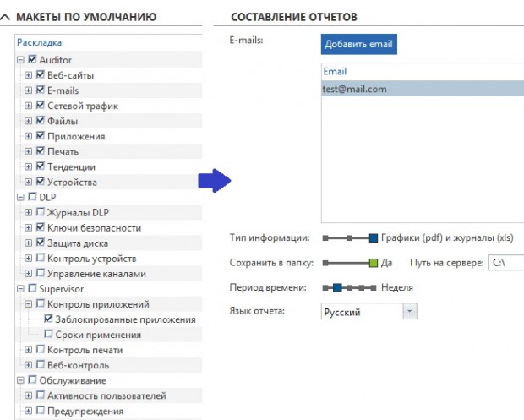Image resolution: width=524 pixels, height=420 pixels.
Task: Collapse the Supervisor tree node
Action: point(20,289)
